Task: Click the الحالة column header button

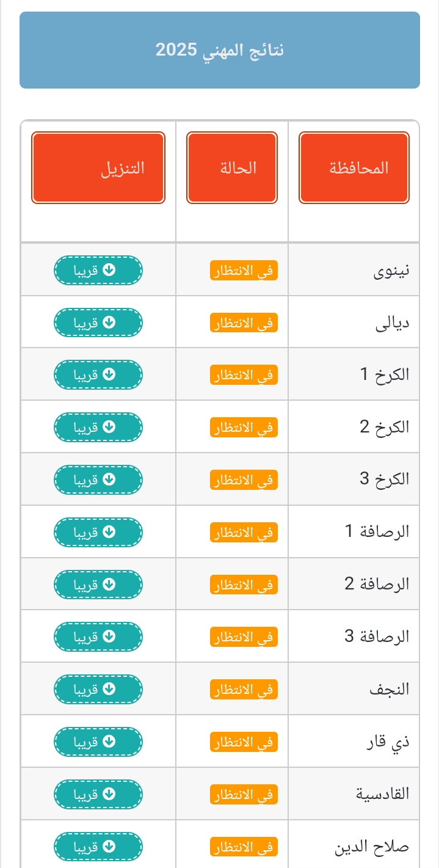Action: click(232, 168)
